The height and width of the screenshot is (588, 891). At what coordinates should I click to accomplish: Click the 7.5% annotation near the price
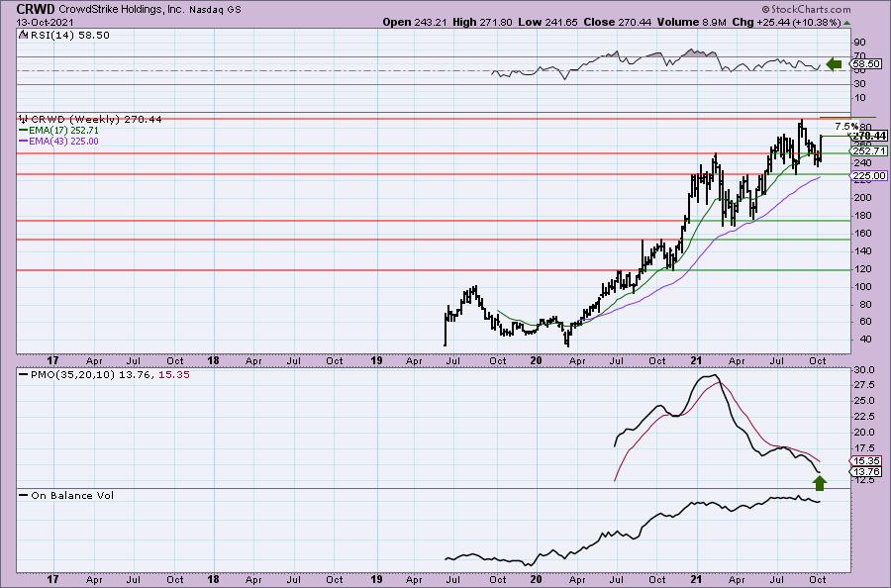[846, 126]
